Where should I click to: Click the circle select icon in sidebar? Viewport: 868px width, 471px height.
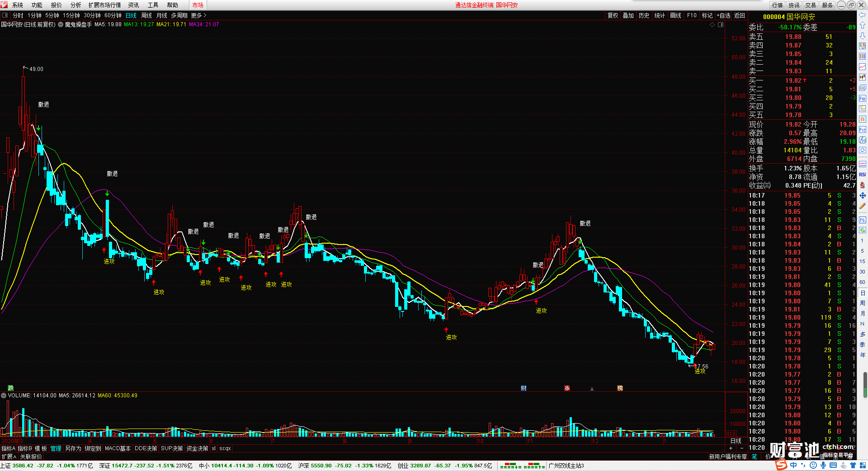[x=862, y=150]
